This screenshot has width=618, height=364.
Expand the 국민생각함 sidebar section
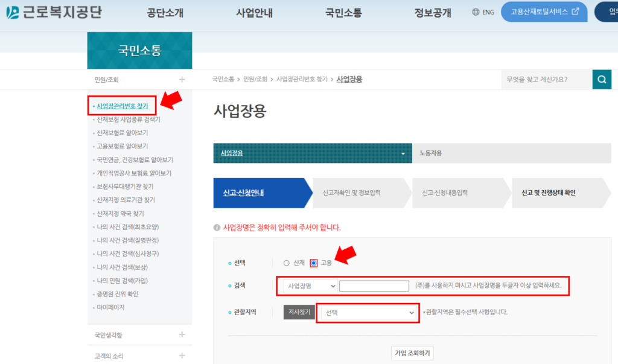pos(181,333)
